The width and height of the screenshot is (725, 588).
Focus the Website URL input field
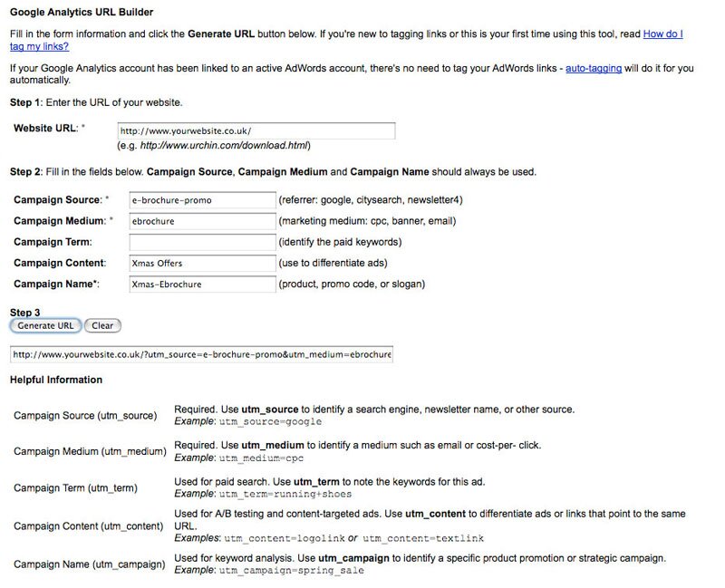[x=256, y=130]
